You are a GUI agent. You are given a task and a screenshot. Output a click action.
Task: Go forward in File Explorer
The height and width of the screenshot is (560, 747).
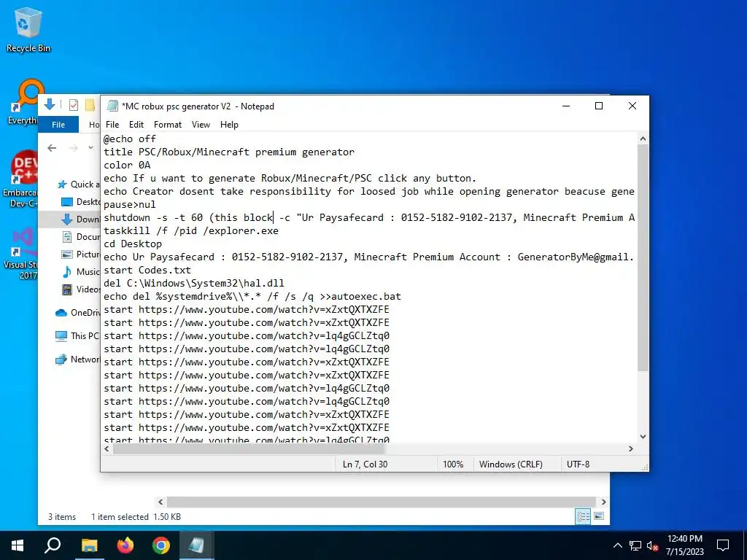pyautogui.click(x=74, y=148)
